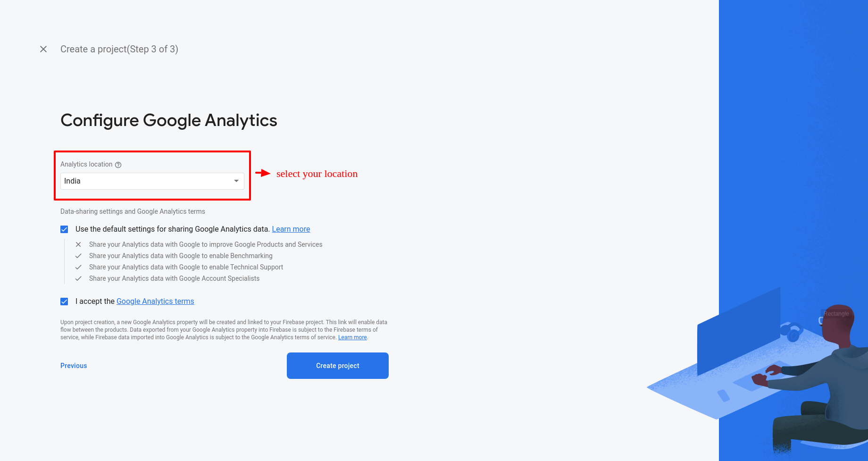Open the Google Analytics terms link

click(x=155, y=302)
